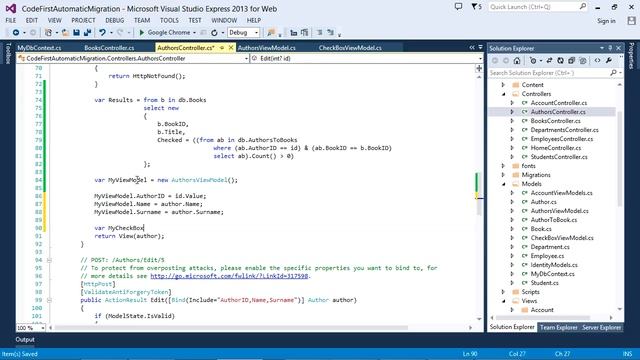Image resolution: width=640 pixels, height=360 pixels.
Task: Click the View Code icon in Solution Explorer
Action: point(597,60)
